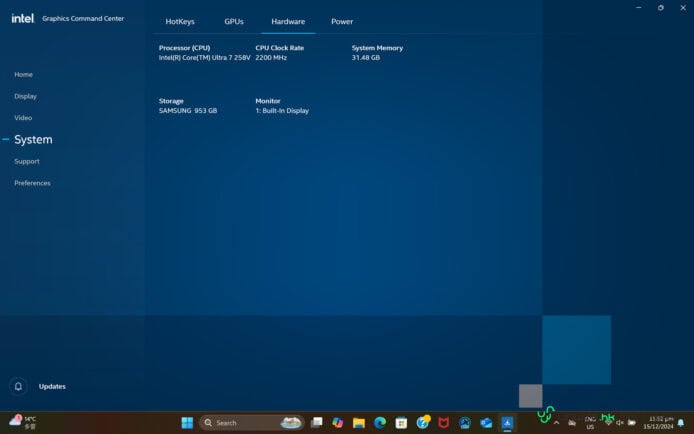694x434 pixels.
Task: Open Video section in sidebar
Action: [23, 118]
